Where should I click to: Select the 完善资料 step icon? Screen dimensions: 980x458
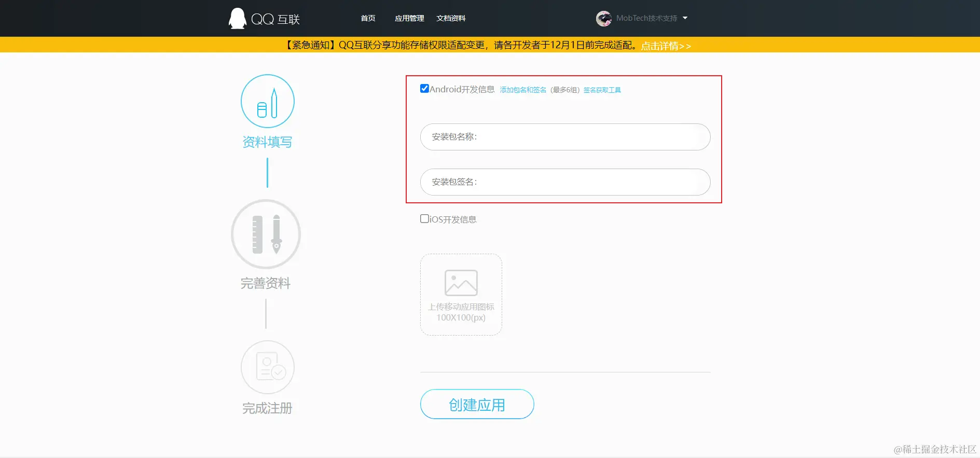(266, 234)
